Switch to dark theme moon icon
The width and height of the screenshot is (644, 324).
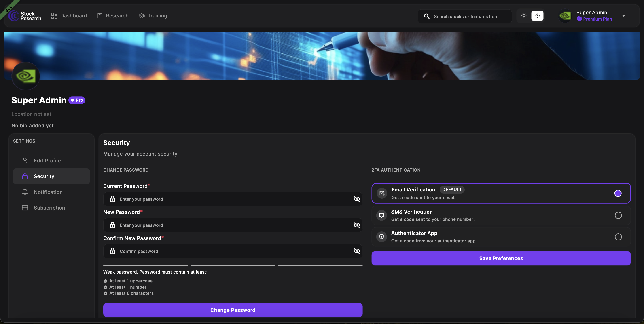click(x=537, y=16)
